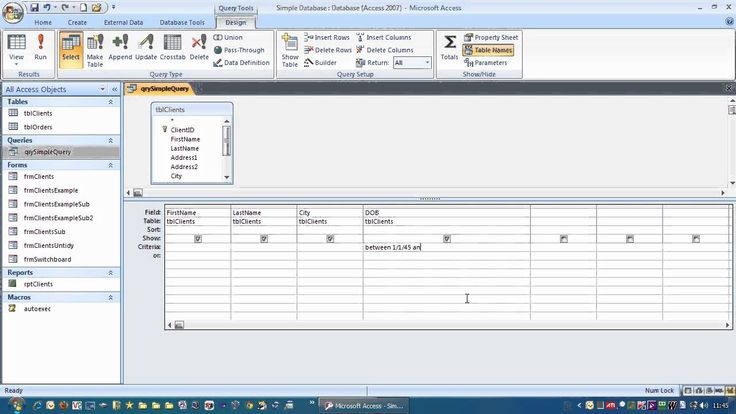The image size is (736, 414).
Task: Collapse the Reports group
Action: [111, 273]
